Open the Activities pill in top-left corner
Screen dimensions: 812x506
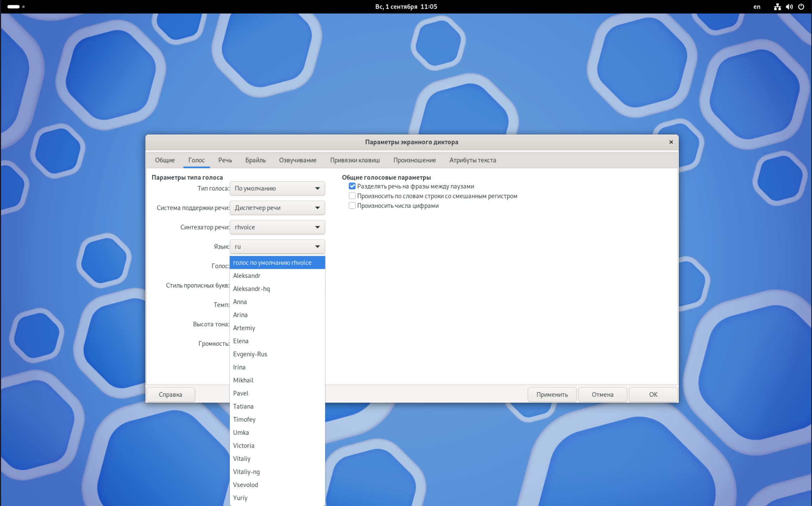16,7
